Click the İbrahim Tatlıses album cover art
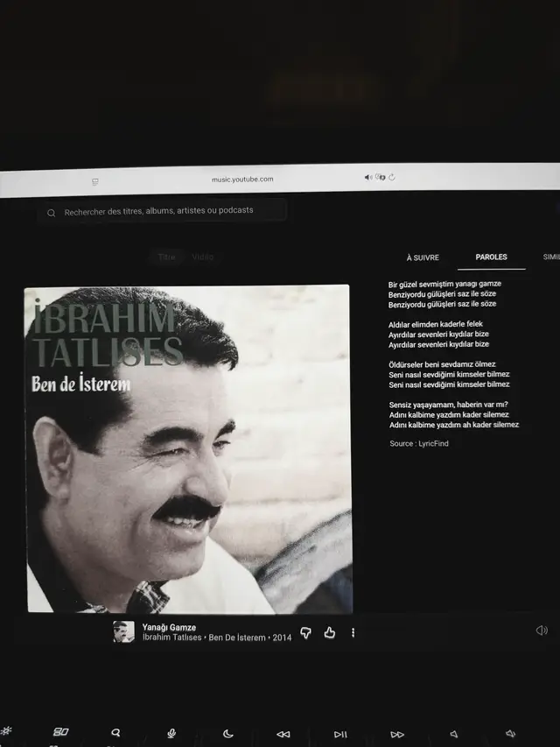This screenshot has height=747, width=560. point(189,449)
